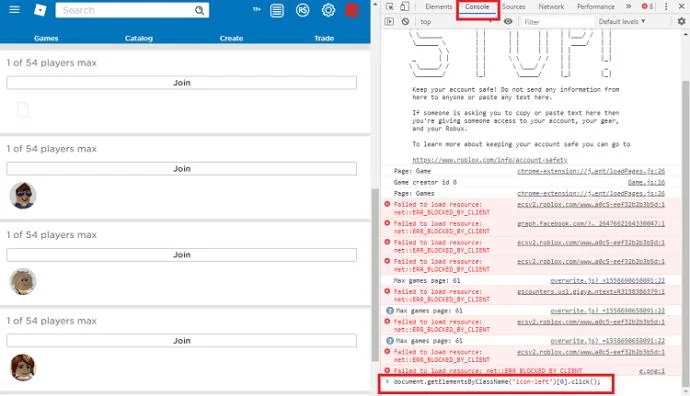Clear the console with the ban icon
Image resolution: width=690 pixels, height=396 pixels.
tap(405, 21)
